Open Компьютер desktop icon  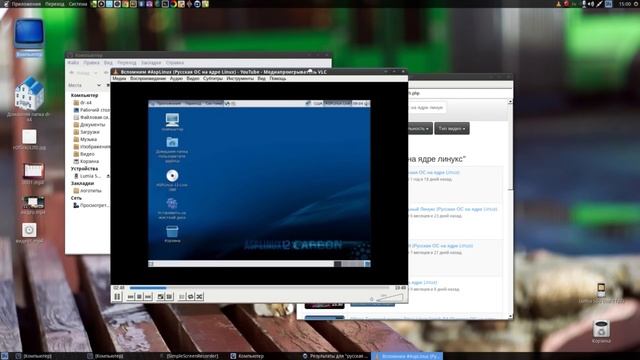click(x=29, y=38)
